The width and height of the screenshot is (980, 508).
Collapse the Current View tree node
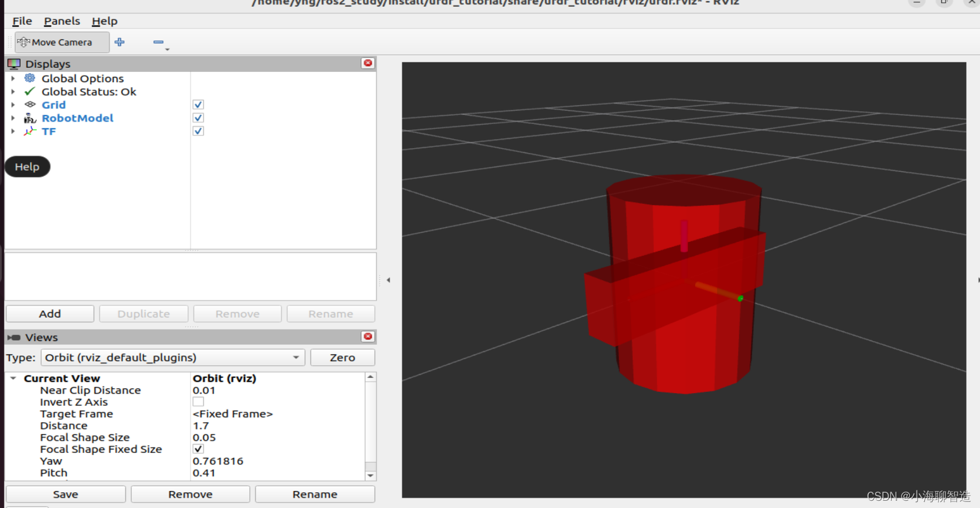13,378
